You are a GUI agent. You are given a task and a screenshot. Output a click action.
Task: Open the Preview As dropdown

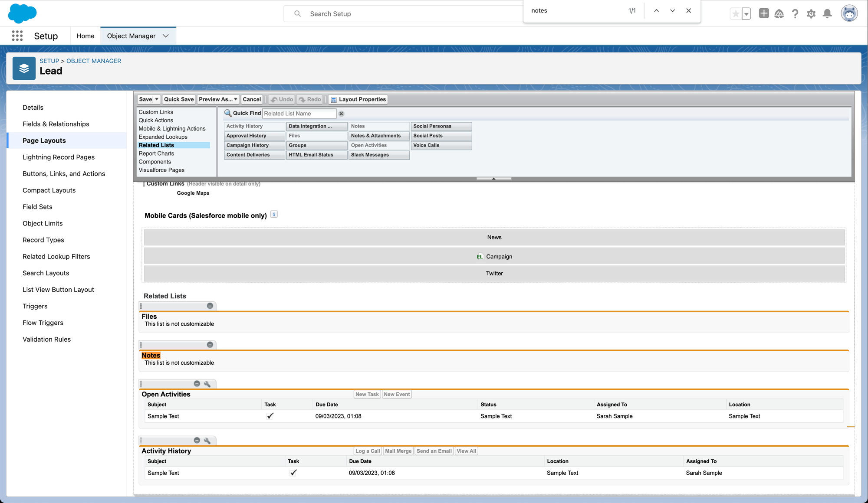[218, 99]
